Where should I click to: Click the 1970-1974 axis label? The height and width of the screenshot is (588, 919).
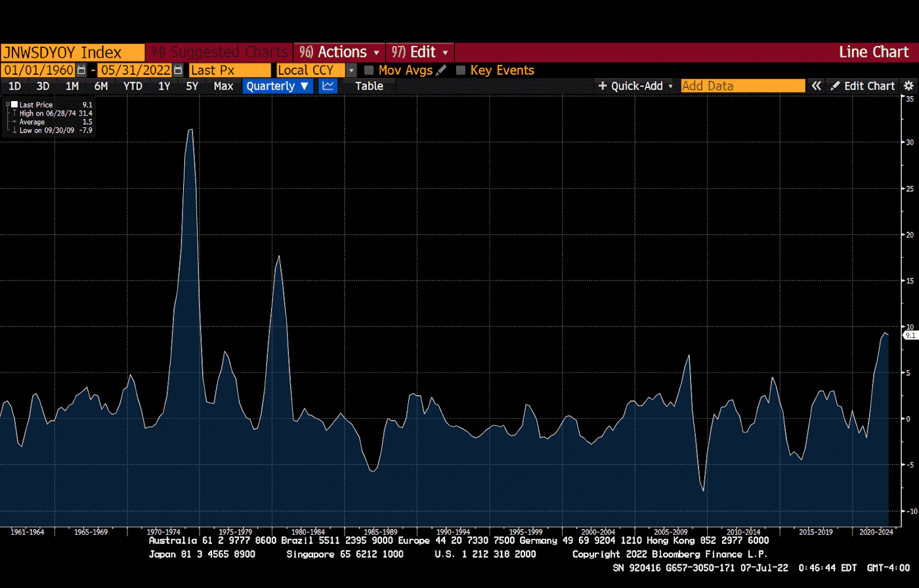(164, 532)
